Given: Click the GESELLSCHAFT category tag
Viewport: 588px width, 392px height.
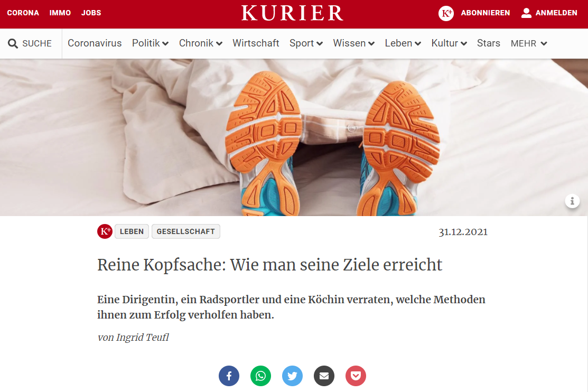Looking at the screenshot, I should [x=185, y=231].
